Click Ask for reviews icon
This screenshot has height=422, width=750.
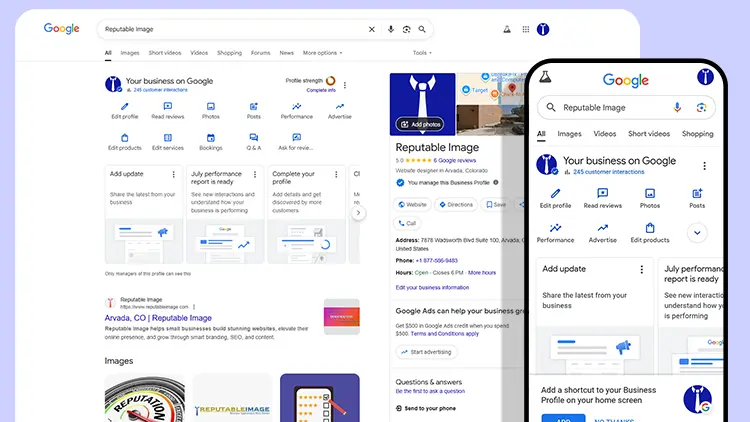297,138
